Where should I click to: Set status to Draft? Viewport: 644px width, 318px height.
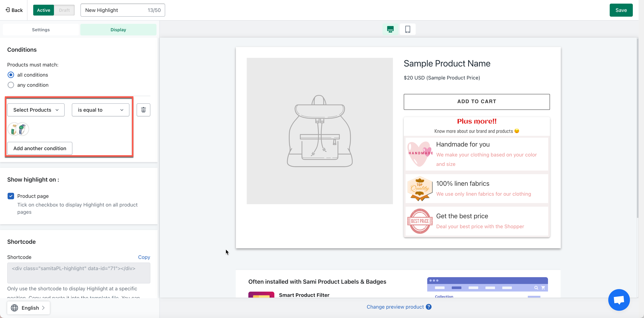[64, 10]
